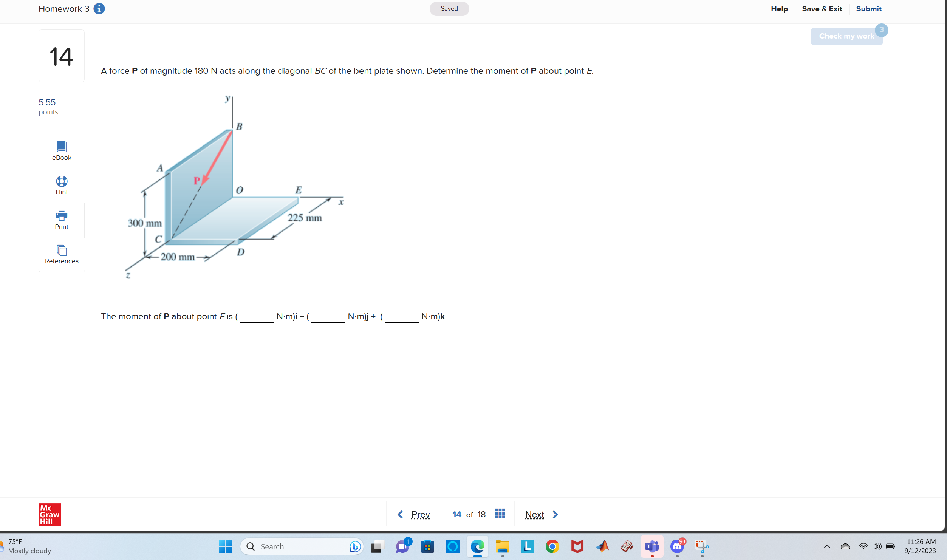Open the Hint for question 14
947x560 pixels.
61,185
